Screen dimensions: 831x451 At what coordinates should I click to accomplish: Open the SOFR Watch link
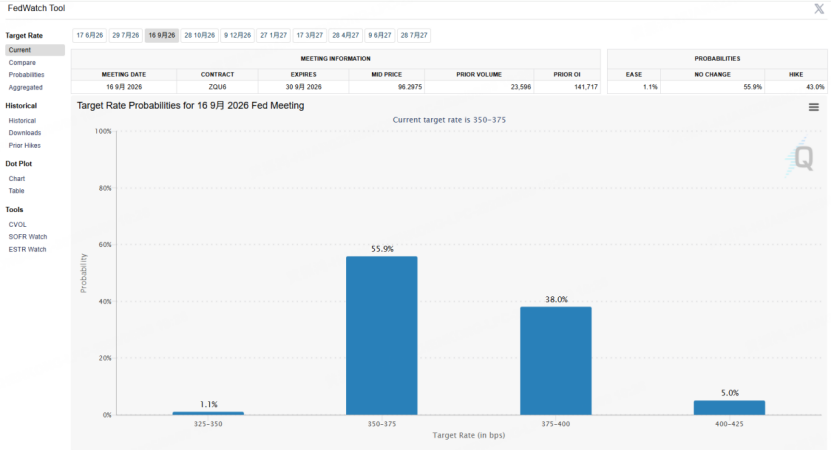(x=28, y=237)
